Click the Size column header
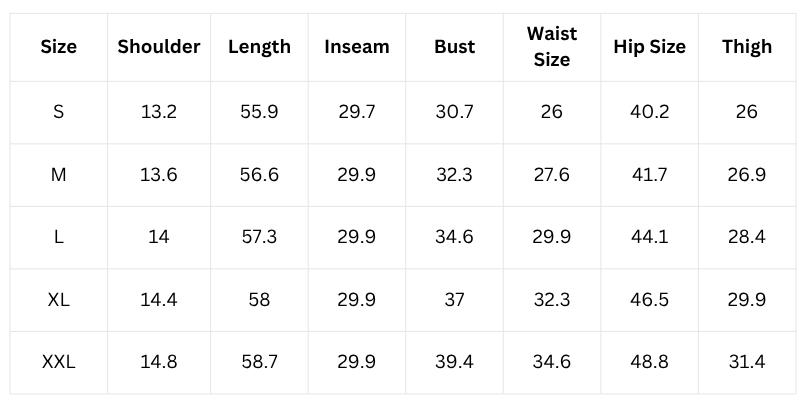This screenshot has width=800, height=400. (58, 47)
